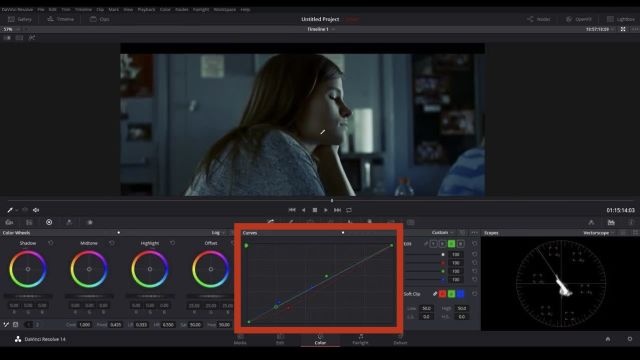Screen dimensions: 640x360
Task: Switch to the Fairlight page
Action: click(360, 339)
